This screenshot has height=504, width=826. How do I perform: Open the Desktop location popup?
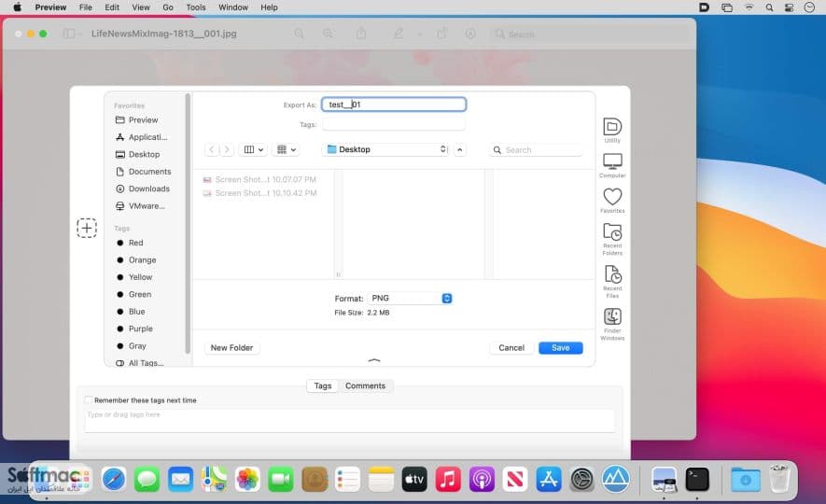[x=386, y=149]
